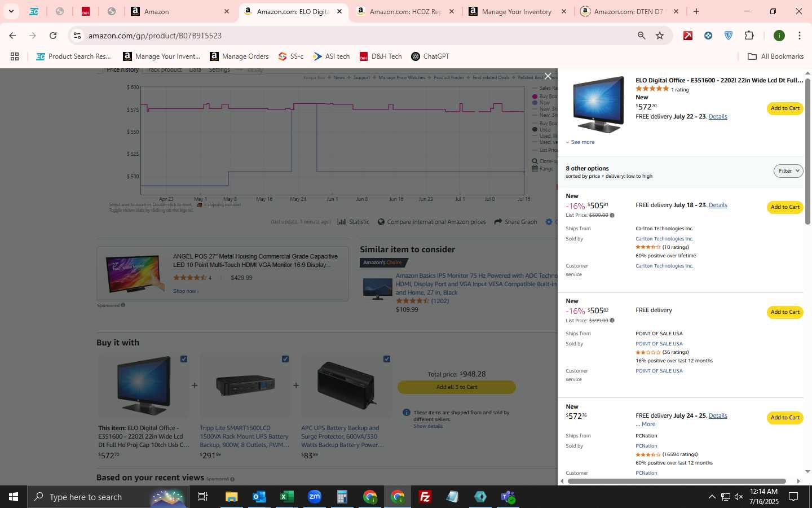Open Carlton Technologies Inc. seller link
The height and width of the screenshot is (508, 812).
click(x=664, y=239)
